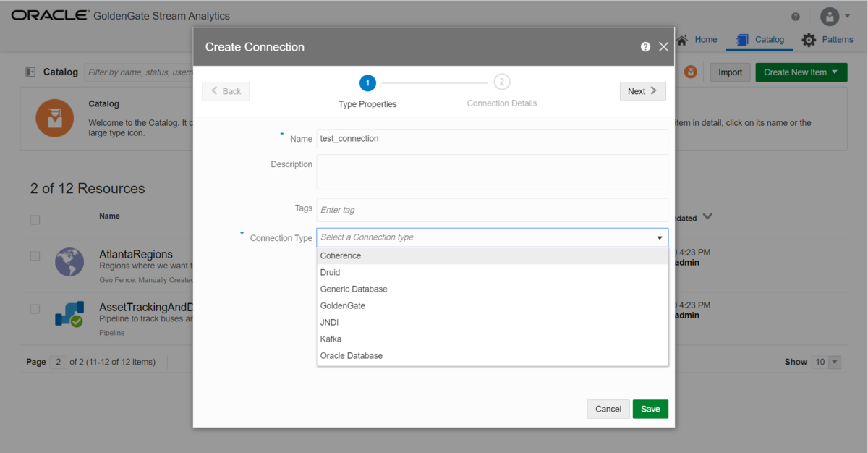Screen dimensions: 868x453
Task: Choose Kafka connection type
Action: [x=493, y=339]
